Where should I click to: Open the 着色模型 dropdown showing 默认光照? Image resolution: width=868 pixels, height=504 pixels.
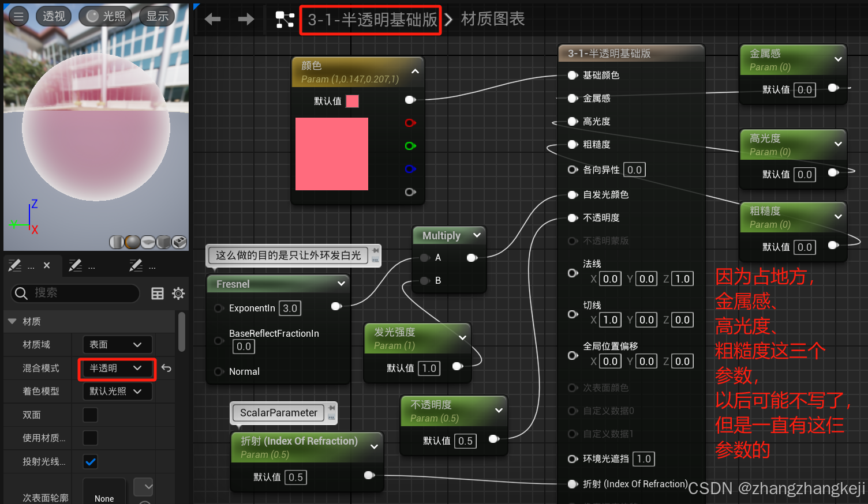point(117,391)
